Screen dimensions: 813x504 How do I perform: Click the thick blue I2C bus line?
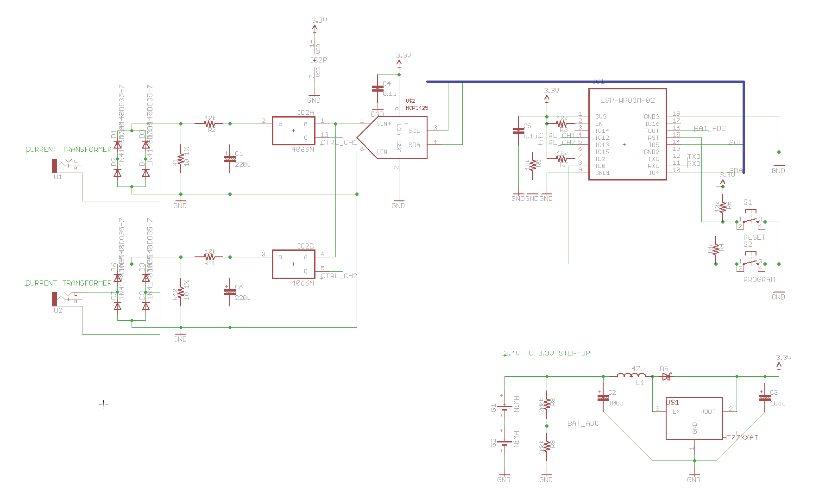click(x=579, y=82)
